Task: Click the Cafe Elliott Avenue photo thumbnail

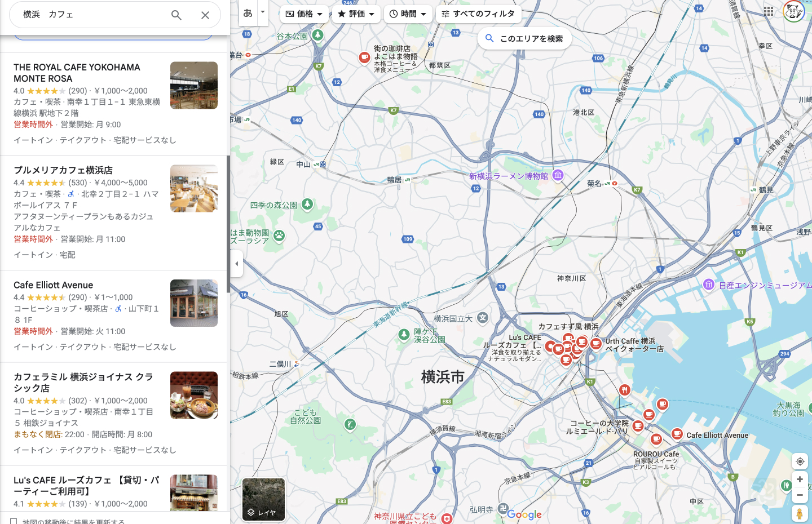Action: (x=194, y=303)
